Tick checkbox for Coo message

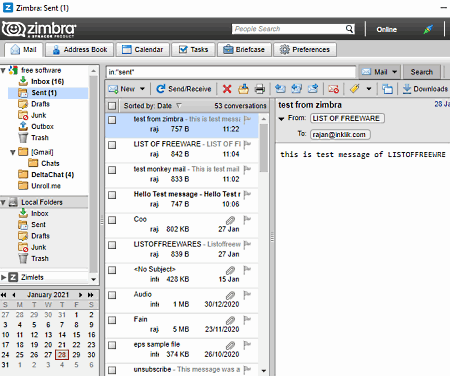point(112,220)
